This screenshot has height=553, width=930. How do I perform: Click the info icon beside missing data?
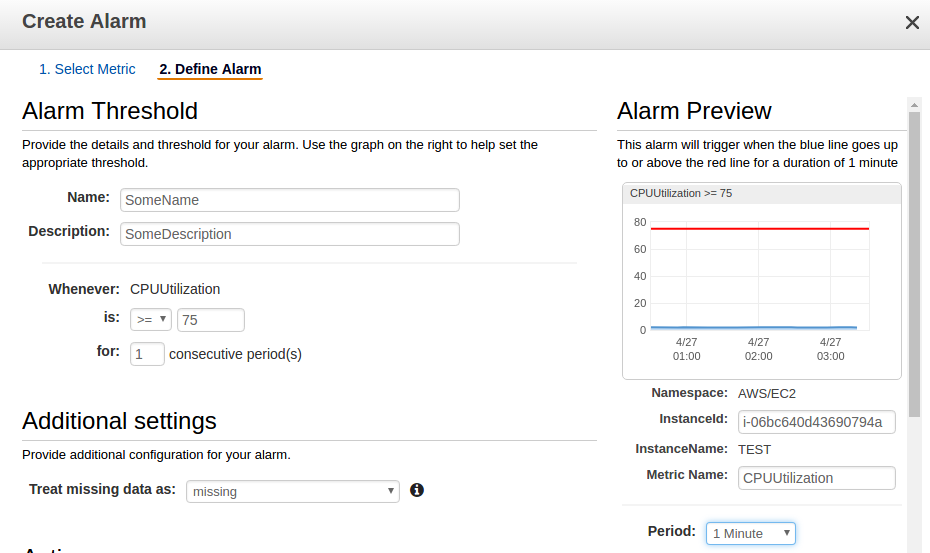click(x=417, y=490)
